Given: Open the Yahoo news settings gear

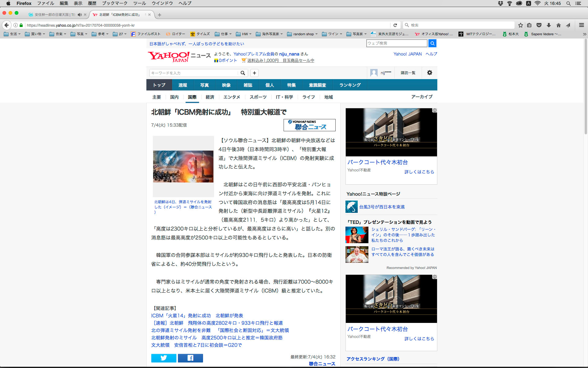Looking at the screenshot, I should point(429,73).
